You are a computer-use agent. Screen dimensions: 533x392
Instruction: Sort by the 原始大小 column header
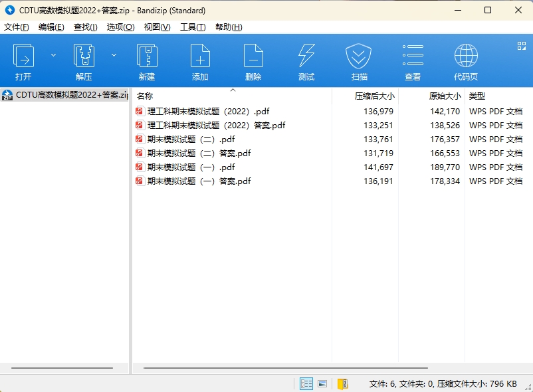tap(432, 96)
